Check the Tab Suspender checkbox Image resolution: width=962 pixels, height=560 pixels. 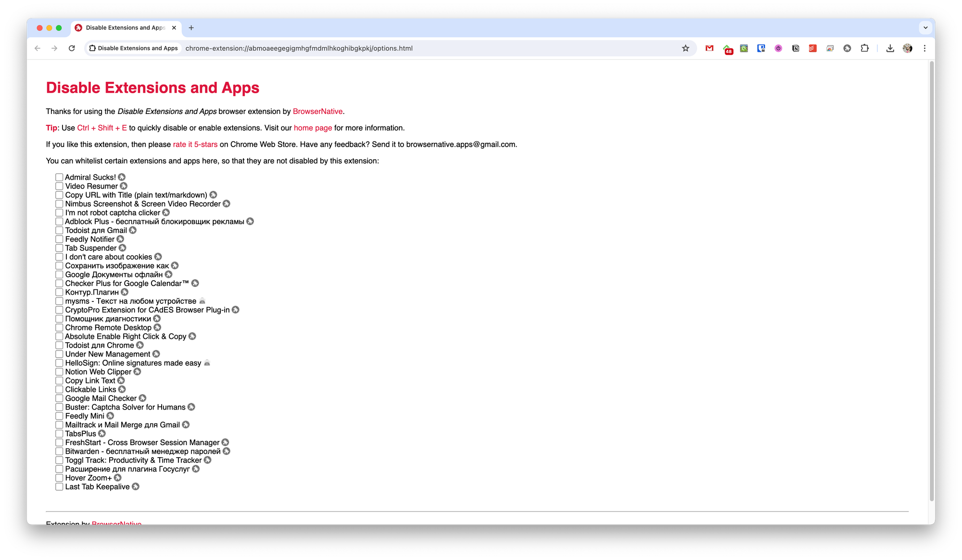59,248
